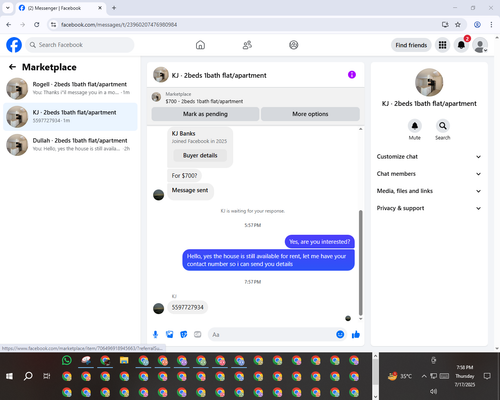
Task: Expand Privacy & support section
Action: point(429,208)
